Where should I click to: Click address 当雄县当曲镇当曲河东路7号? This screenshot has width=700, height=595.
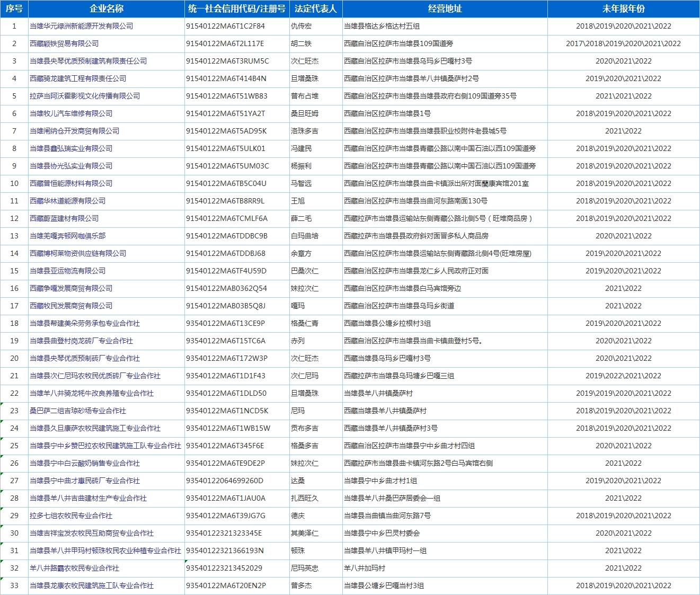click(387, 516)
